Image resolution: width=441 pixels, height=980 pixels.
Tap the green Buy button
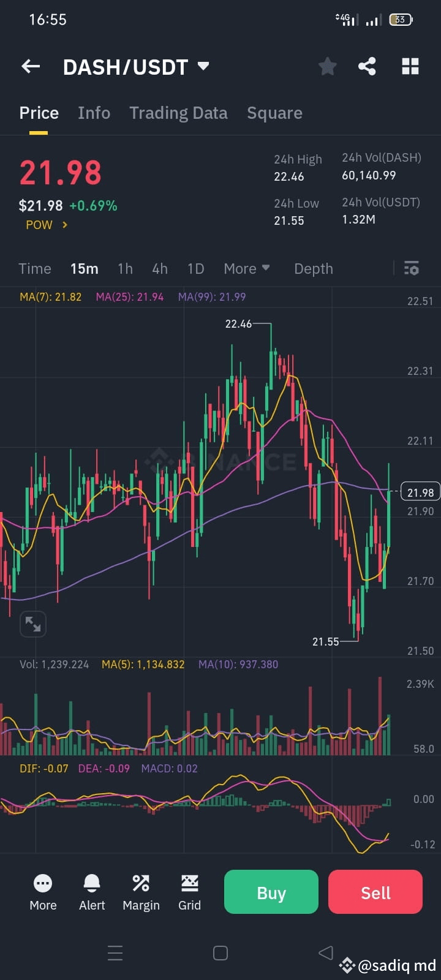coord(271,892)
